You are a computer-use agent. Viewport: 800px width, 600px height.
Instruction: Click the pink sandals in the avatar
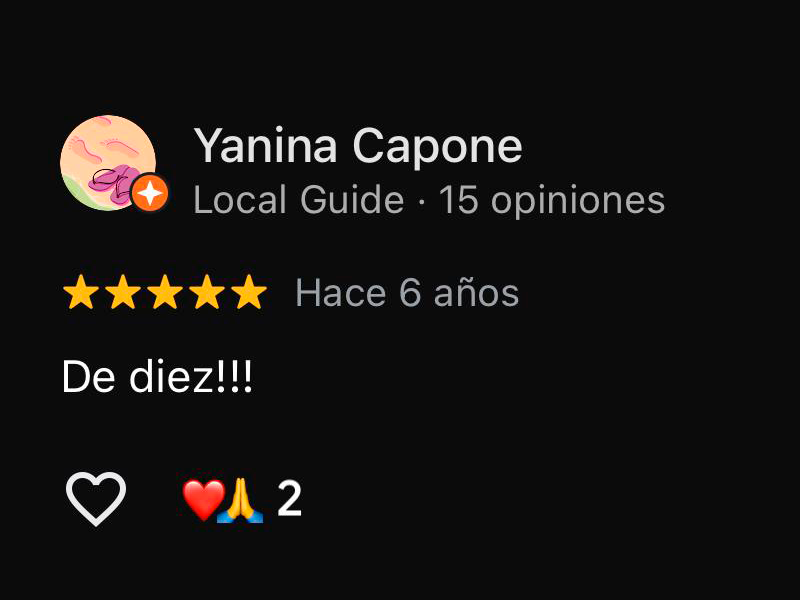point(112,183)
